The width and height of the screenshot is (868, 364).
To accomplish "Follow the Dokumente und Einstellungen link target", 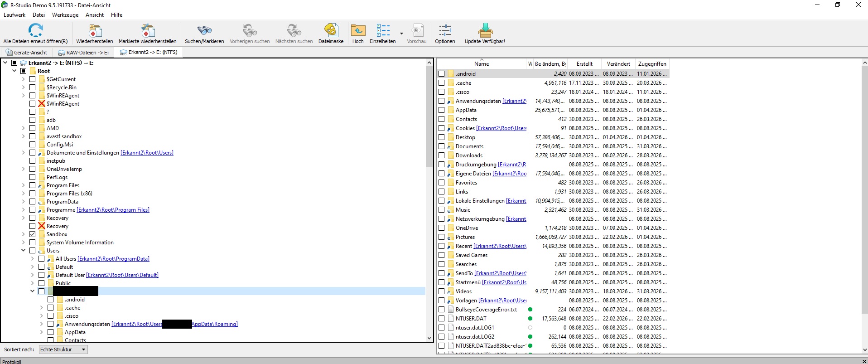I will tap(147, 153).
